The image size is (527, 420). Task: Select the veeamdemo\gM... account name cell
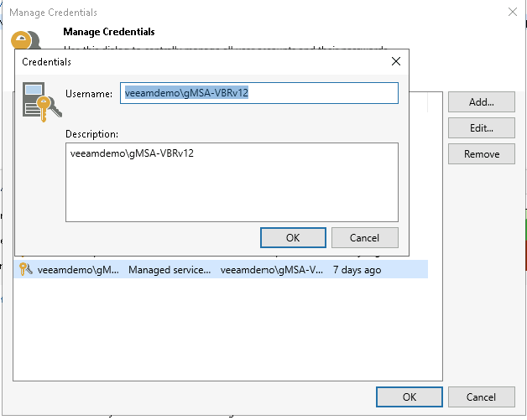point(78,270)
